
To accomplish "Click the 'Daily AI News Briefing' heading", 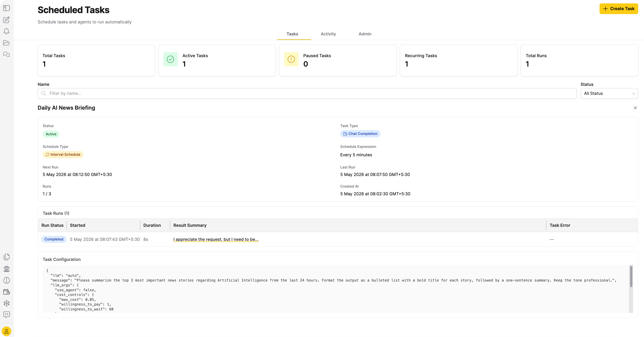I will pos(66,108).
